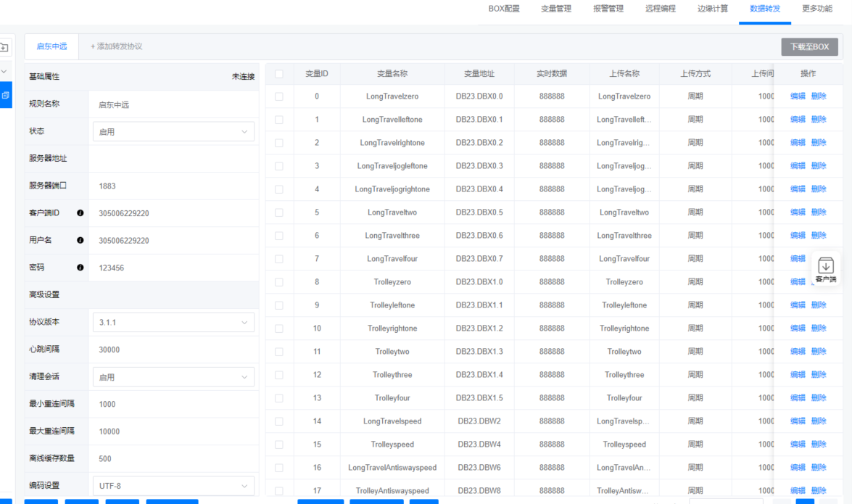Select the checkbox for Trolleyzero row
This screenshot has width=852, height=504.
point(279,282)
